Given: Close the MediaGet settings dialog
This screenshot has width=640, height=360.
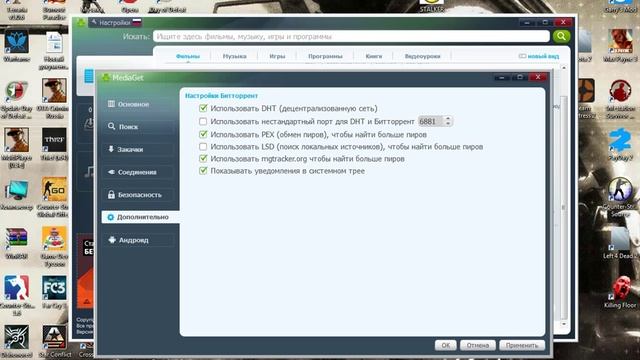Looking at the screenshot, I should click(x=538, y=77).
